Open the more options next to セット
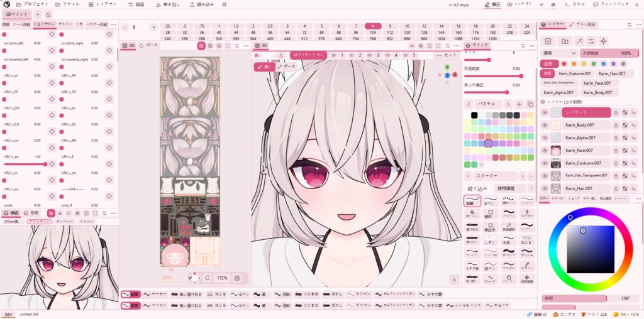644x319 pixels. 439,55
